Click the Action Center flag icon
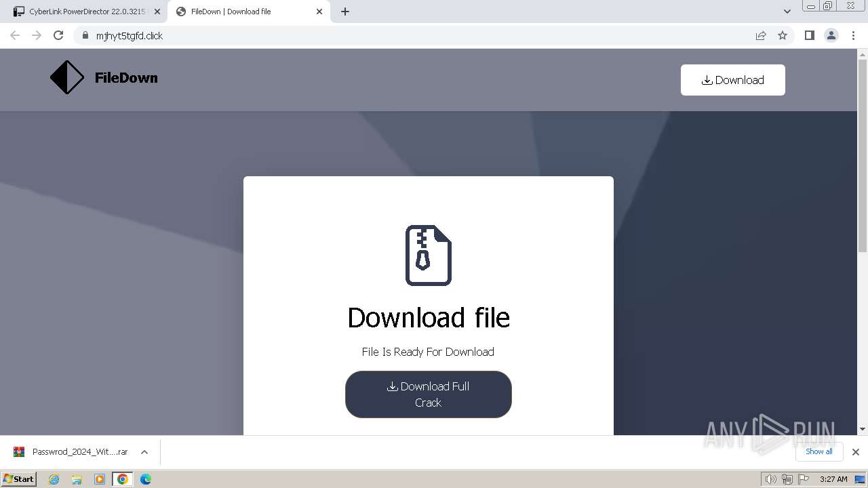Viewport: 868px width, 488px height. point(804,479)
